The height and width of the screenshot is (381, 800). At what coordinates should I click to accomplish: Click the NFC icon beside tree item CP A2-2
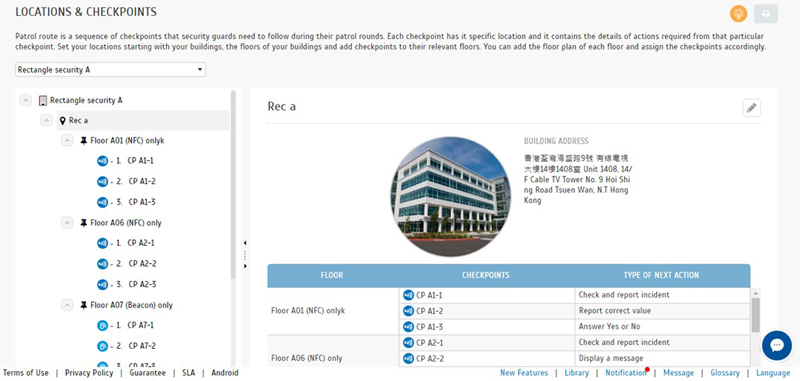point(103,264)
